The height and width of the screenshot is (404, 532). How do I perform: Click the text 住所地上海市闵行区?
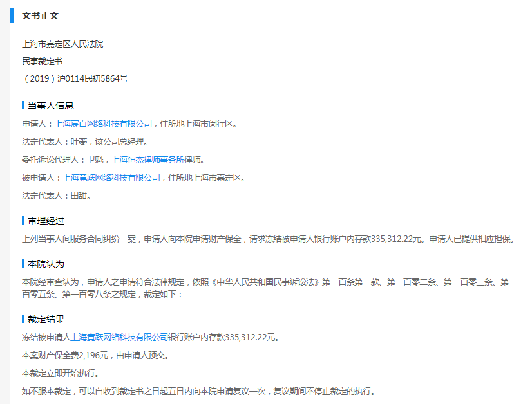196,124
